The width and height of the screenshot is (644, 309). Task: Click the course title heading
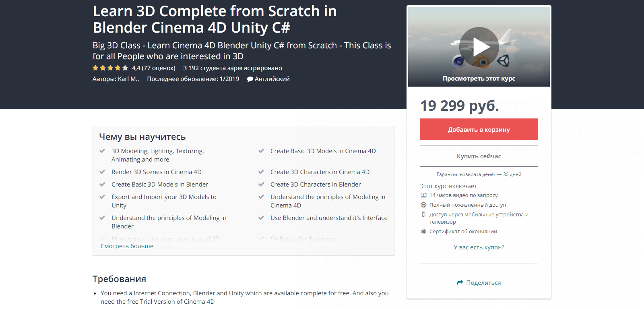click(x=215, y=19)
